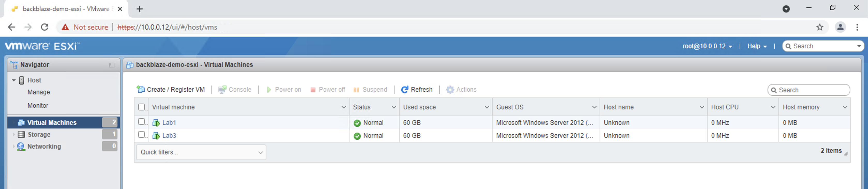
Task: Click Lab3 green Normal status icon
Action: click(x=357, y=136)
